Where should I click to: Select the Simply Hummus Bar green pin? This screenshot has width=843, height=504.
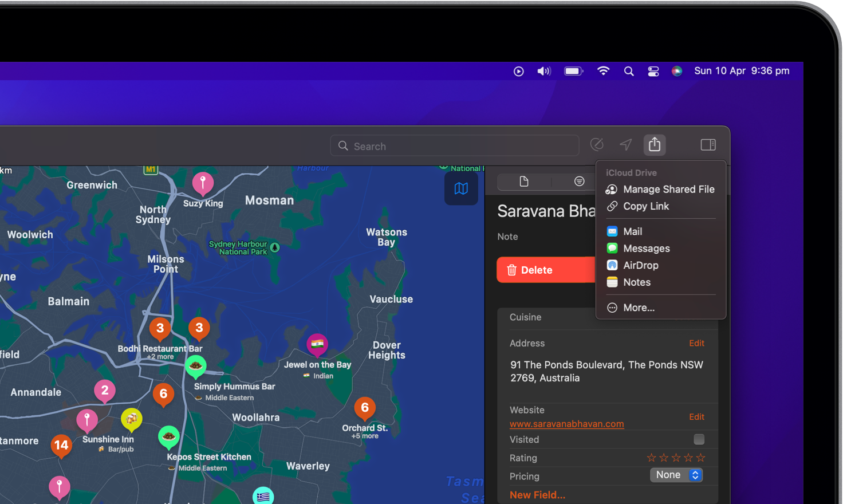(x=196, y=367)
